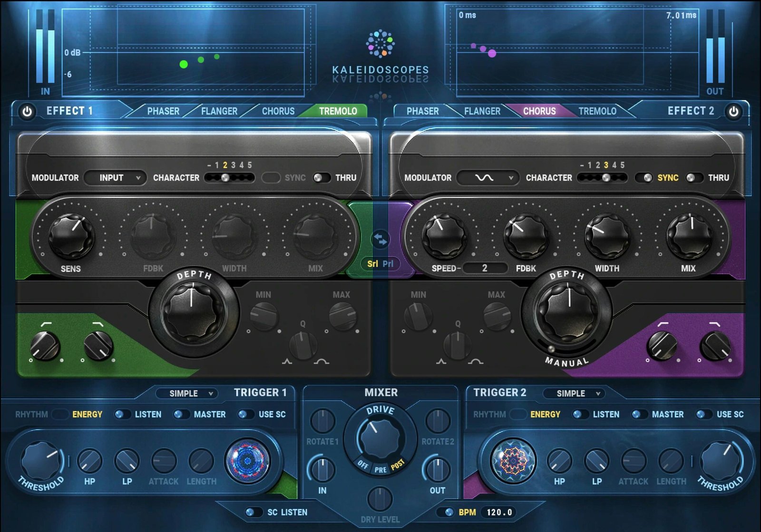Select Effect 2 FLANGER tab
The image size is (761, 532).
point(482,111)
